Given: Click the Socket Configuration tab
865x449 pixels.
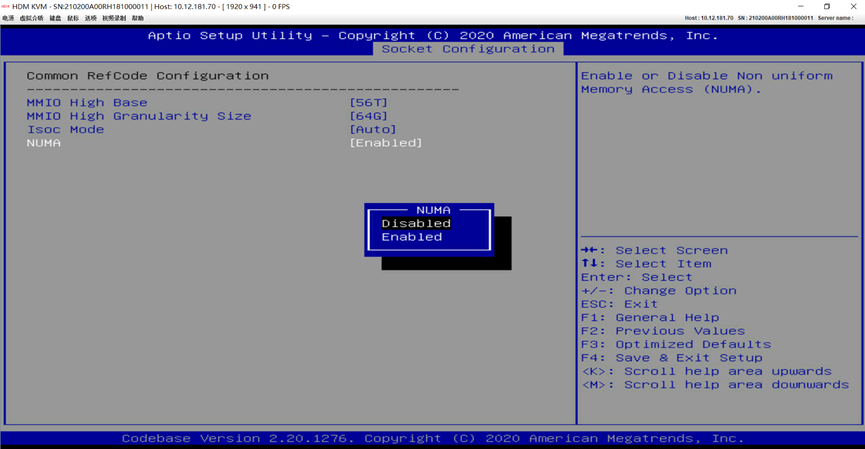Looking at the screenshot, I should tap(468, 49).
